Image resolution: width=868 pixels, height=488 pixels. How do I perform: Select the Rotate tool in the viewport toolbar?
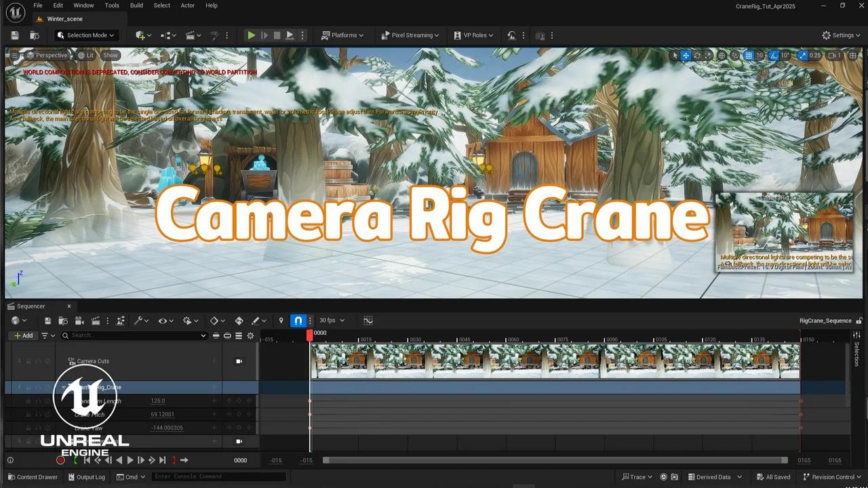click(696, 56)
